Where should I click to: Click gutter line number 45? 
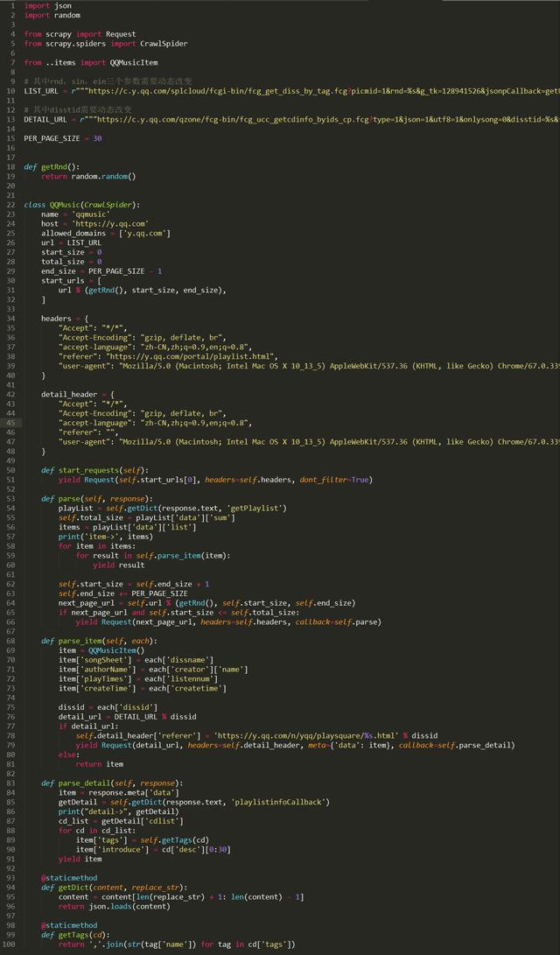click(11, 423)
